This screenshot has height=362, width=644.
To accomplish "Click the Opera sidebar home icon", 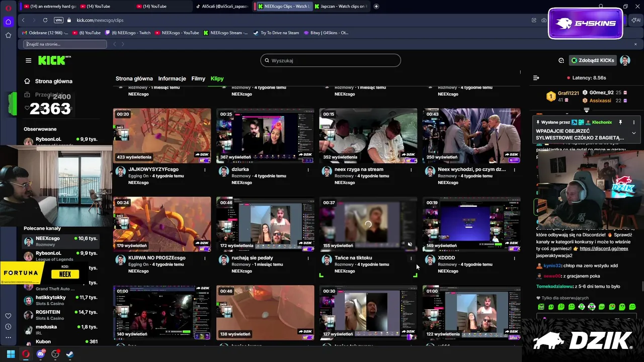I will pyautogui.click(x=8, y=22).
